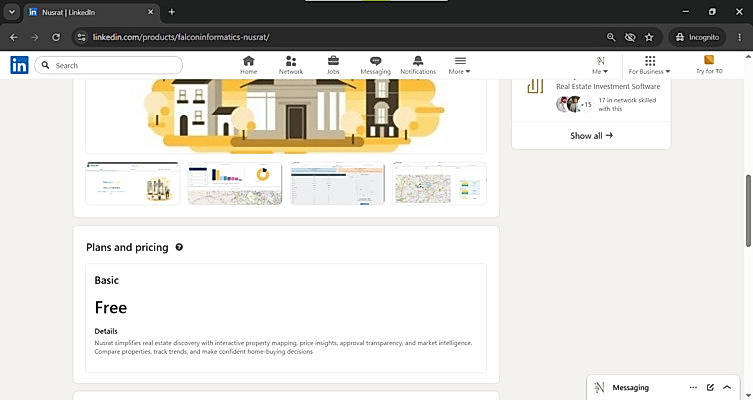Open the browser zoom magnifier icon

coord(611,37)
